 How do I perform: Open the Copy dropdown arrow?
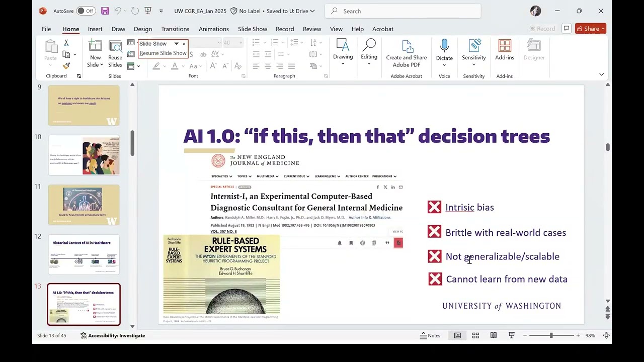click(x=75, y=54)
